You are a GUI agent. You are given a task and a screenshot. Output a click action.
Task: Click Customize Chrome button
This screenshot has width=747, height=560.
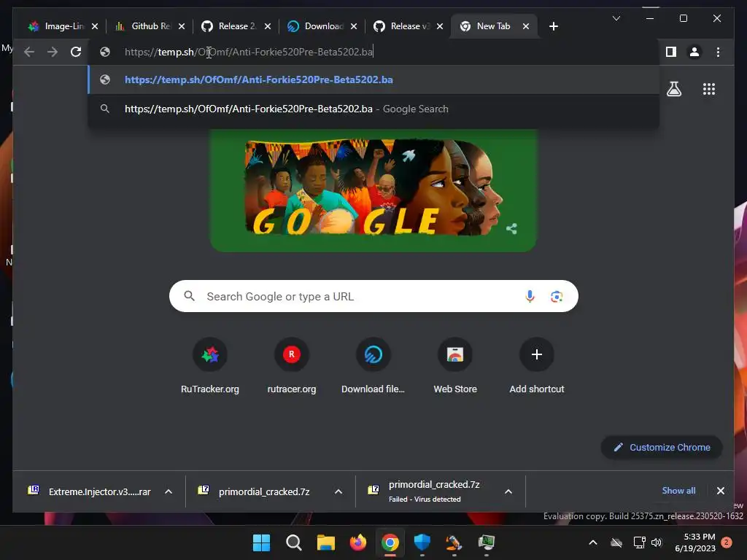(x=662, y=447)
